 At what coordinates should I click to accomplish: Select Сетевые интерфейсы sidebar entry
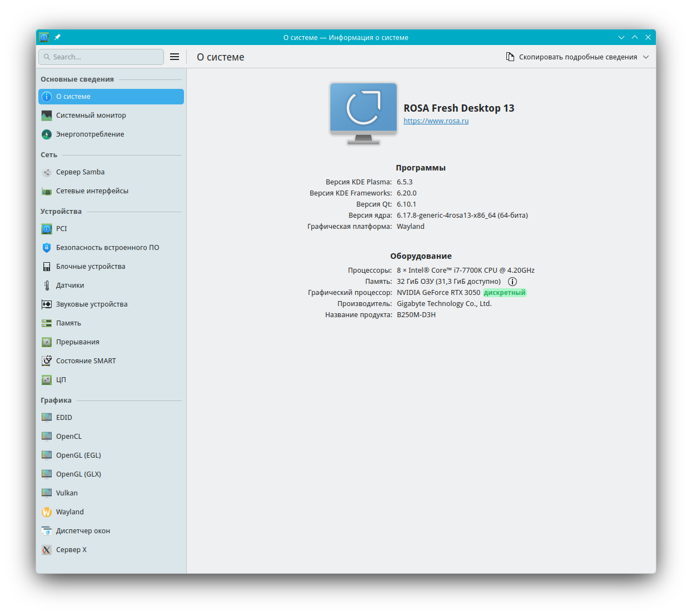tap(111, 191)
